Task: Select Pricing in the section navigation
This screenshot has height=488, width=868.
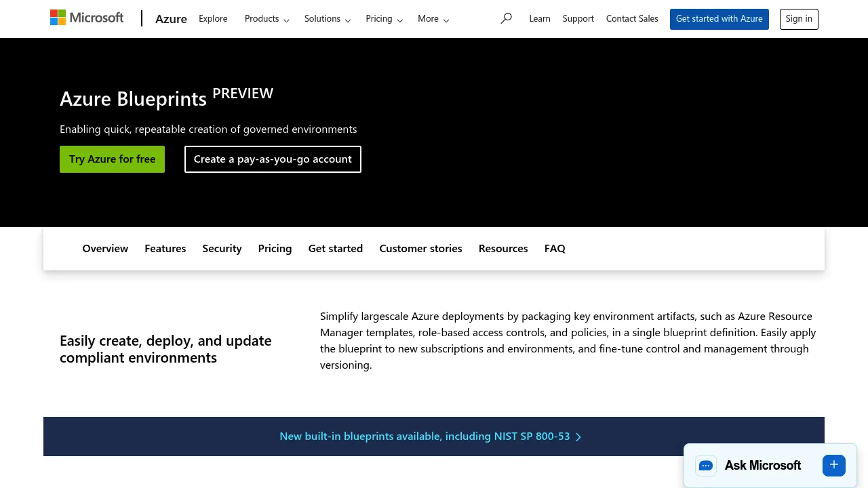Action: tap(275, 249)
